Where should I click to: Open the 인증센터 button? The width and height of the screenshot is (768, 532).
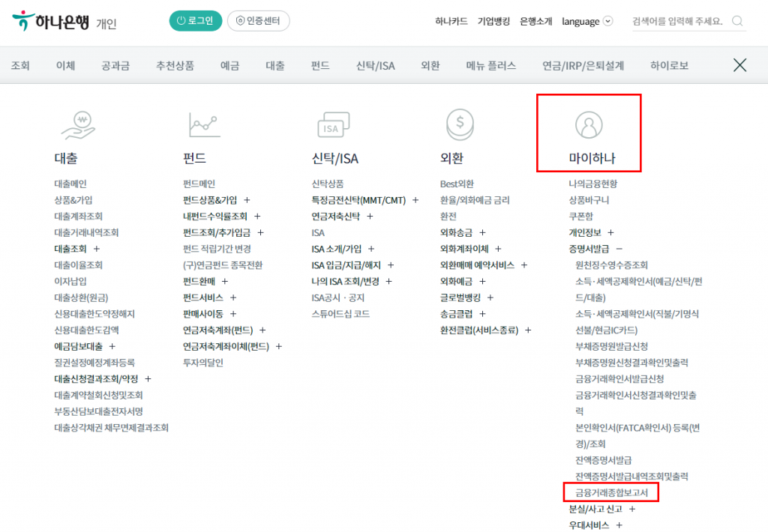coord(258,21)
